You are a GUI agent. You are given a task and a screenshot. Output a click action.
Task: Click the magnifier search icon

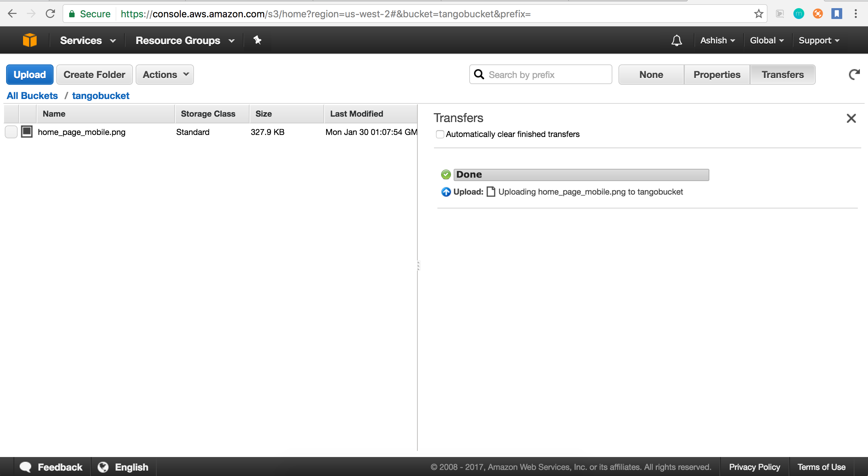tap(479, 74)
